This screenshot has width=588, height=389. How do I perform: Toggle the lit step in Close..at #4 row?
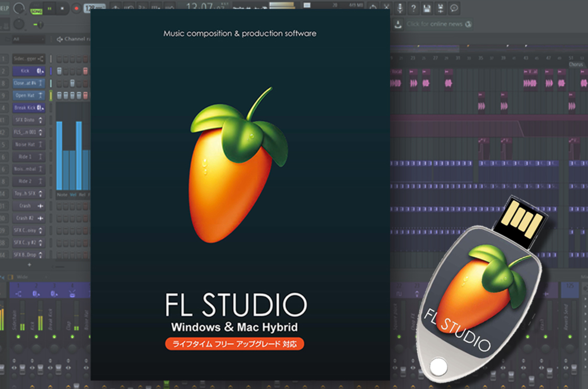(x=72, y=83)
